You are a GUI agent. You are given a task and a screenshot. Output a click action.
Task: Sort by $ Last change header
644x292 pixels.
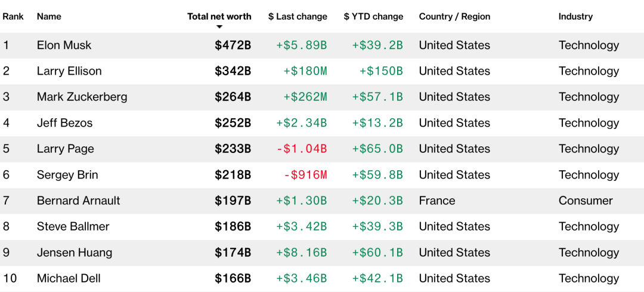(298, 17)
